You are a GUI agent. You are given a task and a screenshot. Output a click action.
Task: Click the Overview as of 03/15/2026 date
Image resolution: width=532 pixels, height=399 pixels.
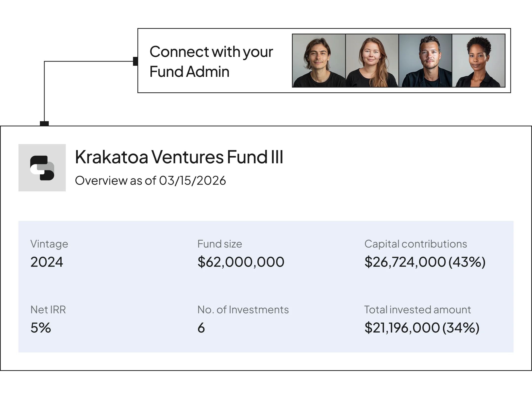pyautogui.click(x=150, y=181)
